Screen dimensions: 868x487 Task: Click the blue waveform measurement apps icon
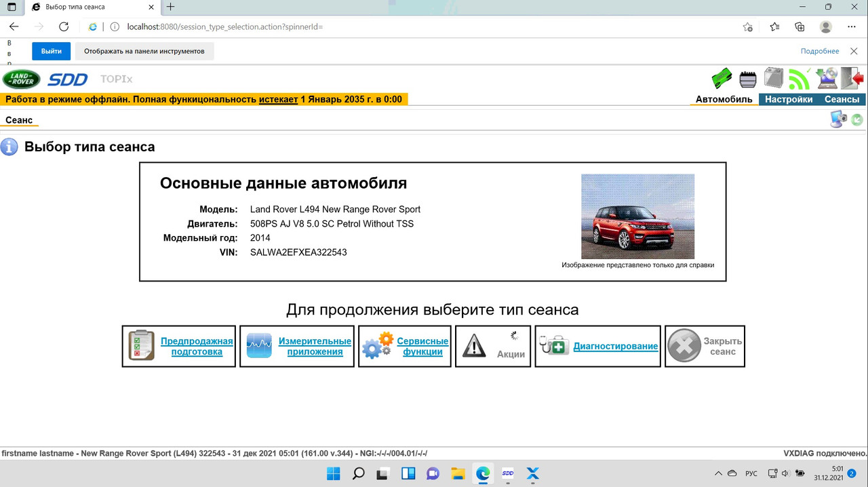point(259,346)
